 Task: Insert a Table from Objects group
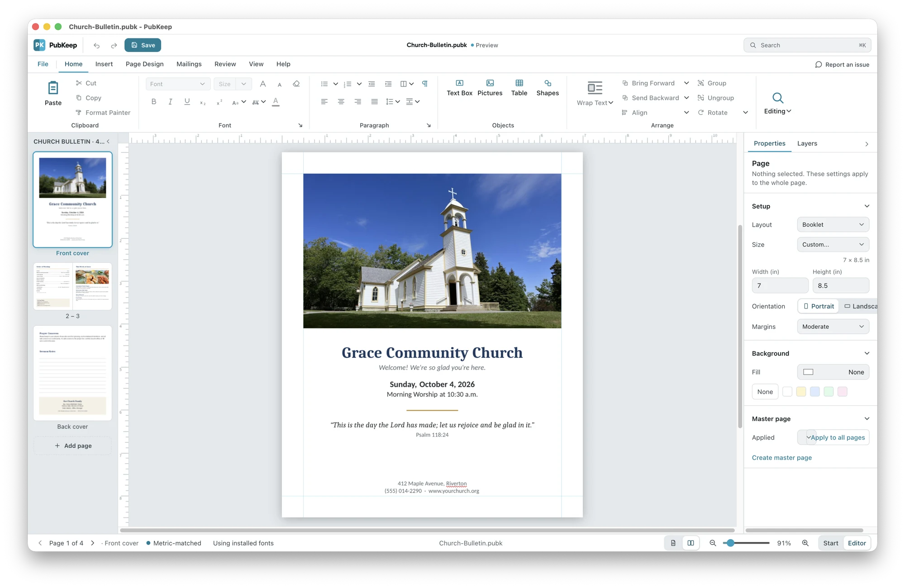[519, 88]
